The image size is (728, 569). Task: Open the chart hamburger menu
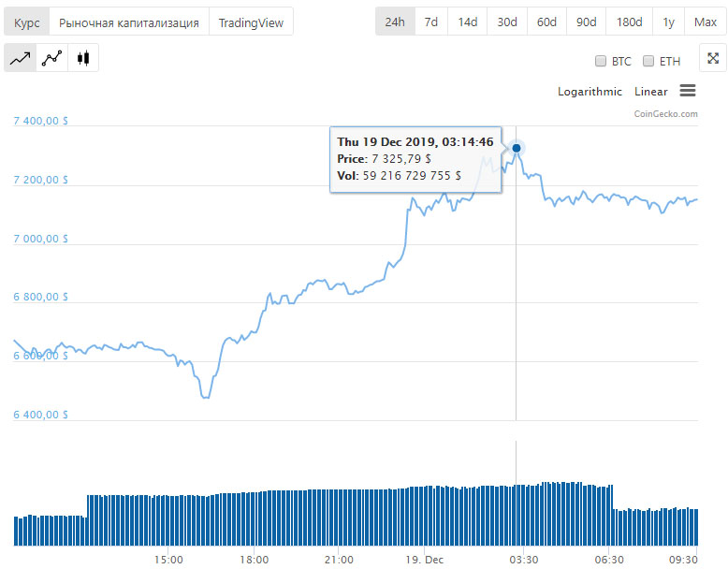pyautogui.click(x=688, y=91)
